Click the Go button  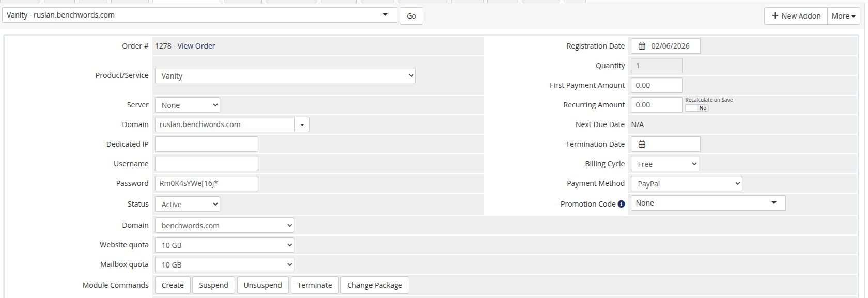click(411, 16)
